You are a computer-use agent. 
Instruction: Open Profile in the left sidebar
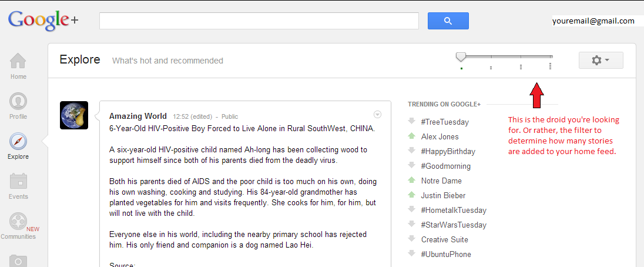[x=18, y=106]
